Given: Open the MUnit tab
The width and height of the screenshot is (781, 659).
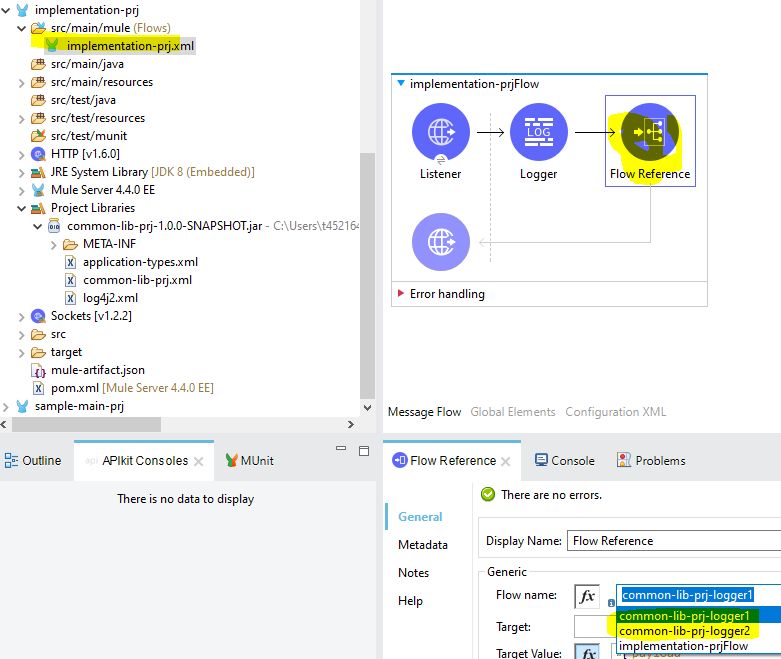Looking at the screenshot, I should [x=250, y=460].
